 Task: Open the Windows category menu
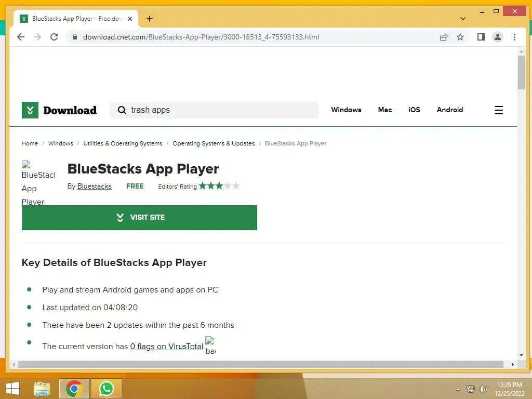[x=346, y=110]
